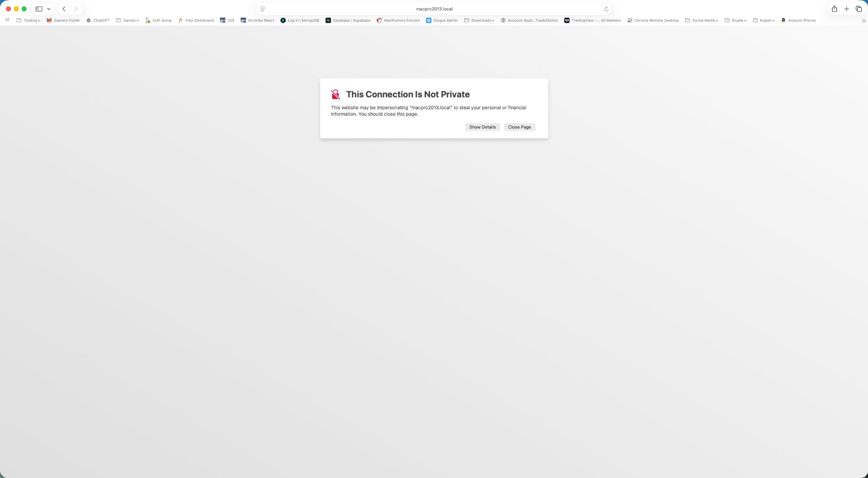Toggle the Safari sidebar
This screenshot has height=478, width=868.
tap(39, 9)
